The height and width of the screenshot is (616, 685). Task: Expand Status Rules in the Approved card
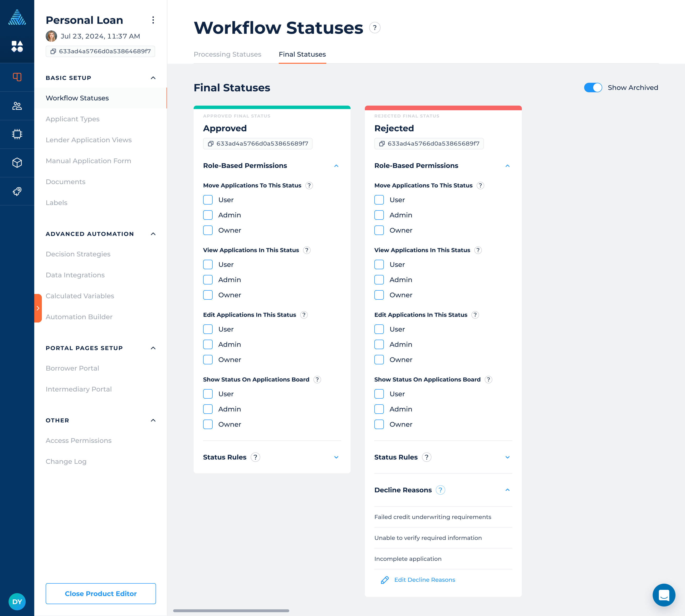pos(336,457)
